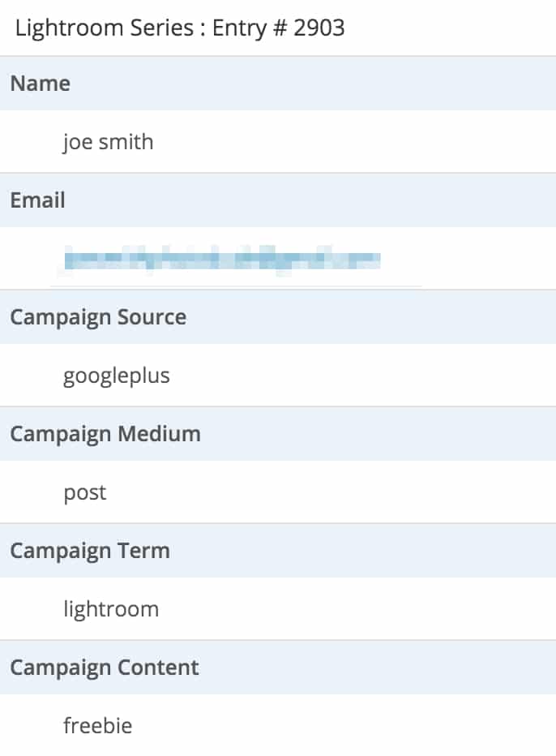Click the Campaign Source label
This screenshot has width=556, height=756.
[x=98, y=318]
